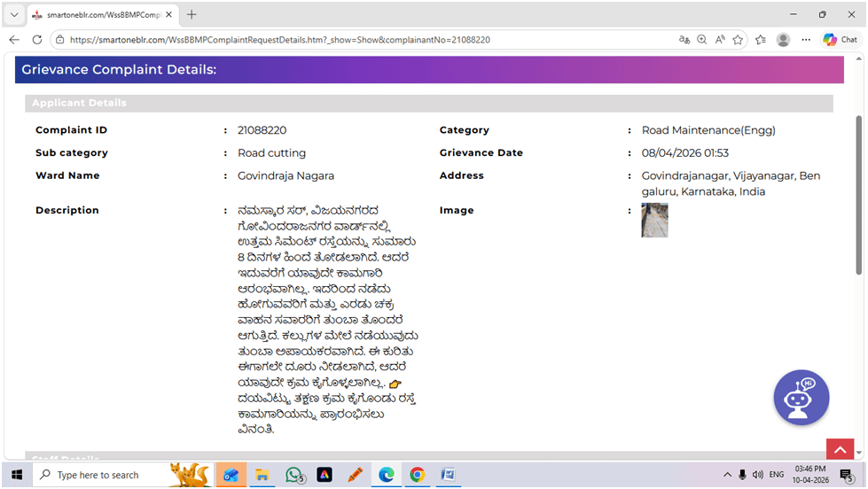The image size is (868, 489).
Task: Click the browser back arrow
Action: pos(14,40)
